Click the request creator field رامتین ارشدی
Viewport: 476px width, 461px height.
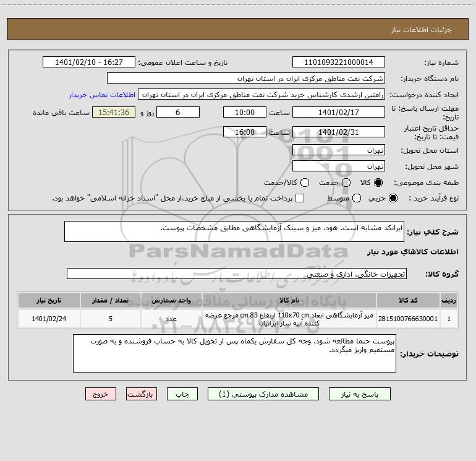(261, 94)
